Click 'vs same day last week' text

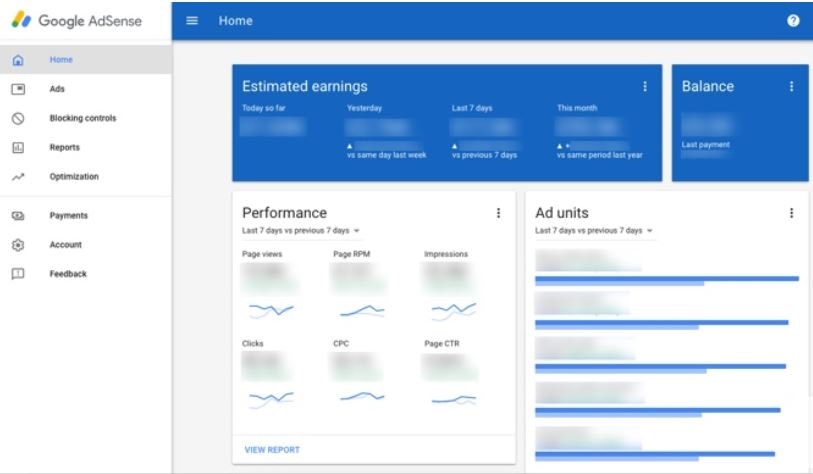(387, 155)
